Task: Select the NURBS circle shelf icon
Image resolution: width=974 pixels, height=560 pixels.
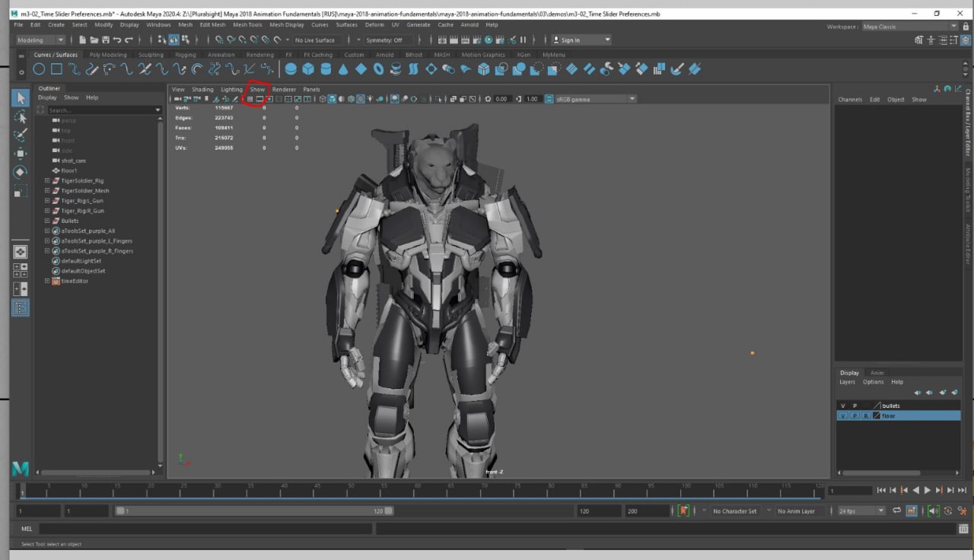Action: [40, 69]
